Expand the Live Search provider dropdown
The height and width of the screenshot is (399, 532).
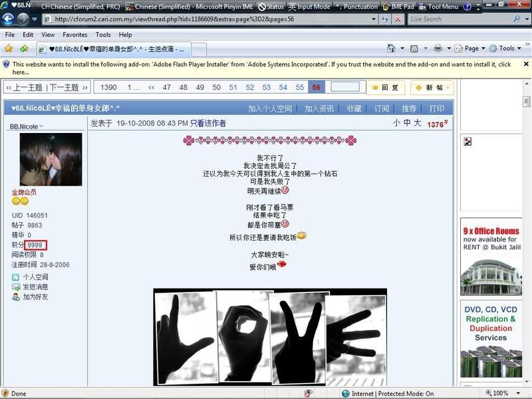pyautogui.click(x=527, y=19)
